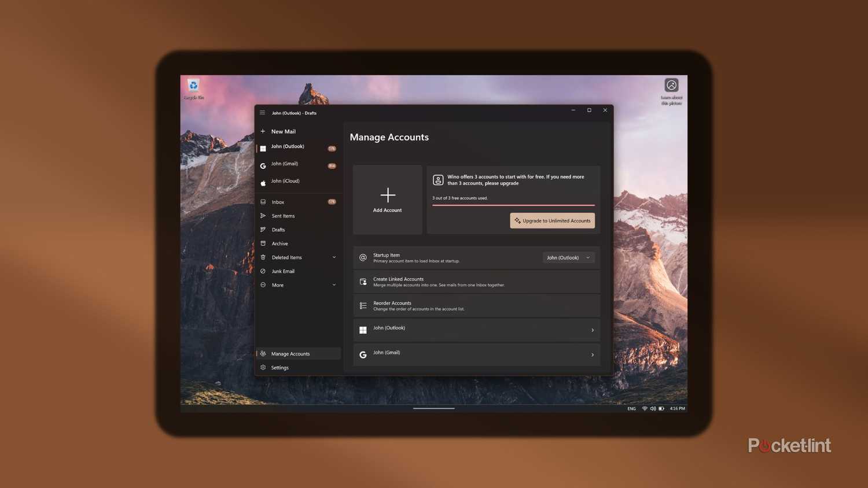This screenshot has height=488, width=868.
Task: Open the Inbox folder
Action: coord(299,202)
